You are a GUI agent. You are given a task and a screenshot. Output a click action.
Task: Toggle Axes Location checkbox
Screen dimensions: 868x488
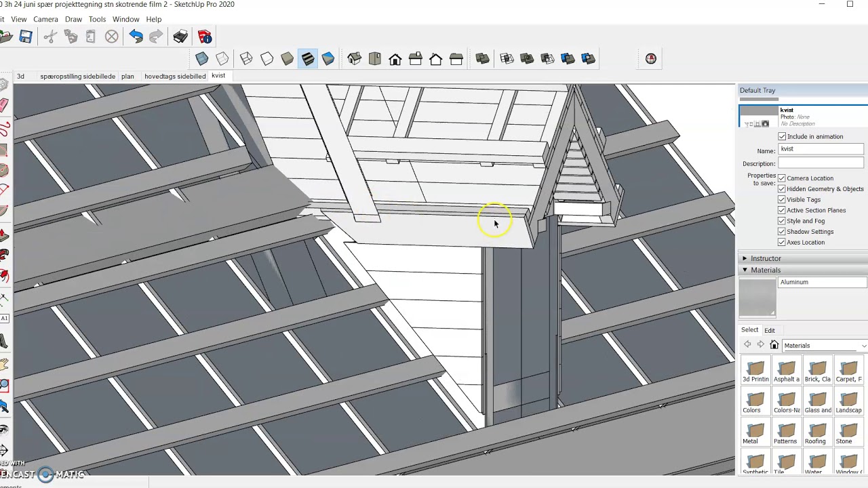782,242
